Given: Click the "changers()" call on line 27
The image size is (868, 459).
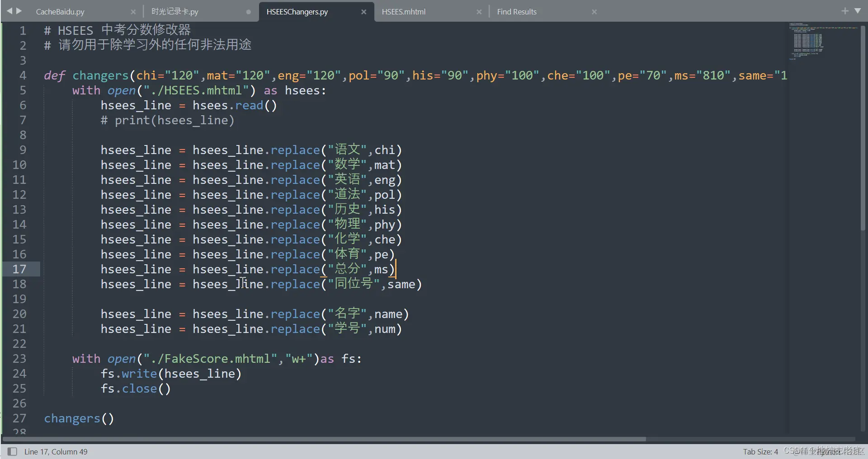Looking at the screenshot, I should (x=79, y=418).
